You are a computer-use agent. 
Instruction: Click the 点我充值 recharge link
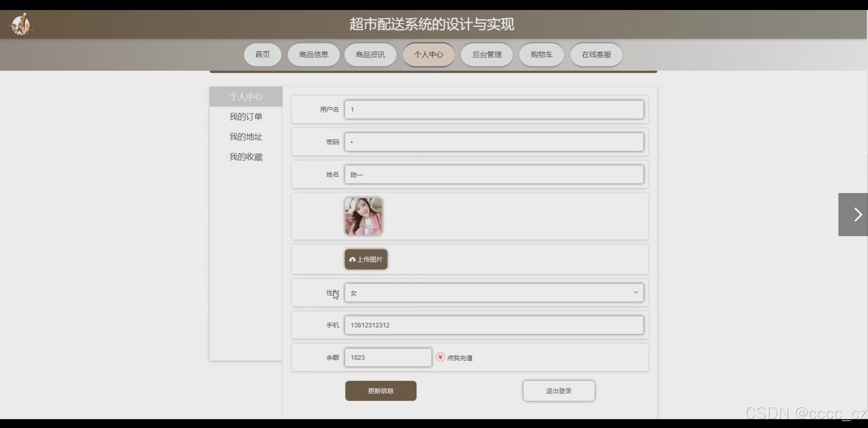click(x=460, y=358)
